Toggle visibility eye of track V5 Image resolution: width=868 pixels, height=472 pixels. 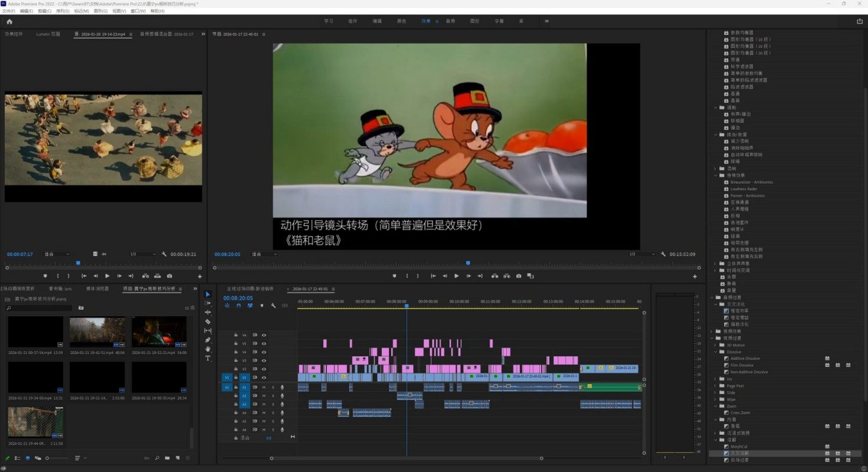pyautogui.click(x=264, y=343)
